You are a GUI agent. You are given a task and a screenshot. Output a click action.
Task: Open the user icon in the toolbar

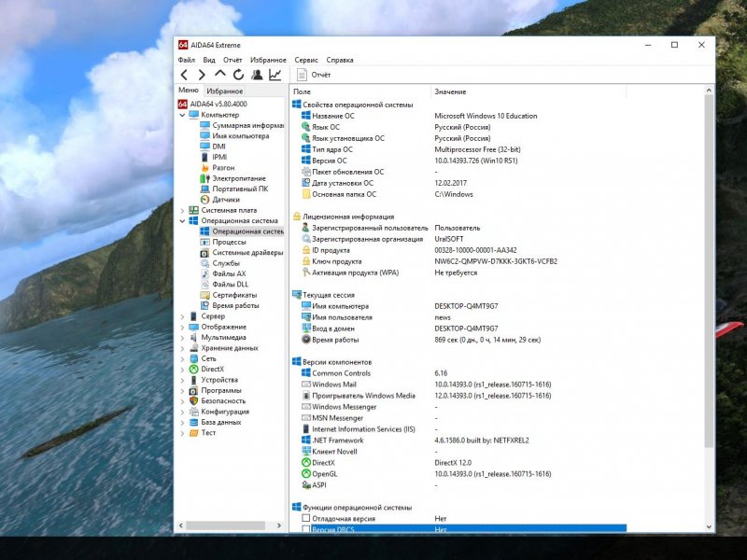coord(257,75)
